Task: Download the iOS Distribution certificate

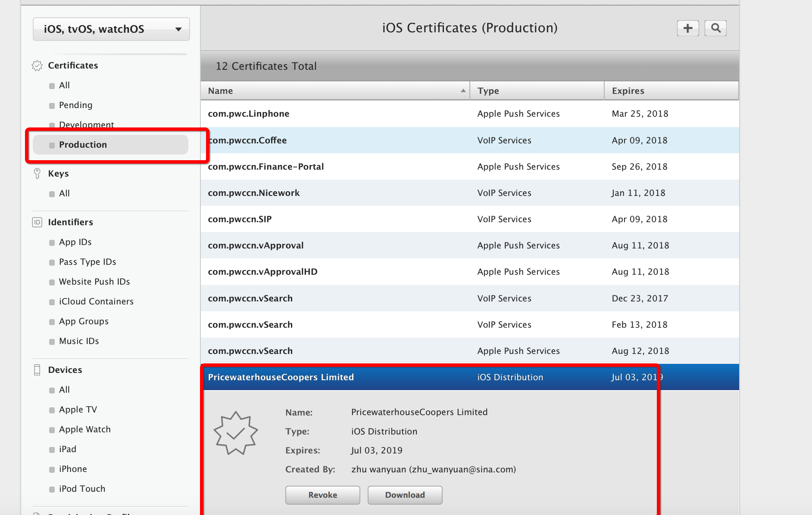Action: (405, 495)
